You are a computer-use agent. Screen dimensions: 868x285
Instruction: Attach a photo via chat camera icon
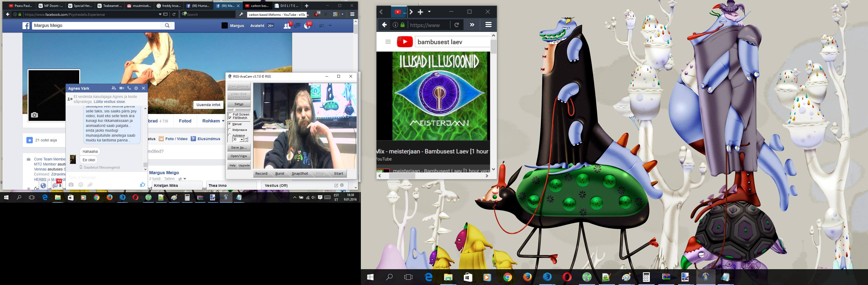coord(71,185)
